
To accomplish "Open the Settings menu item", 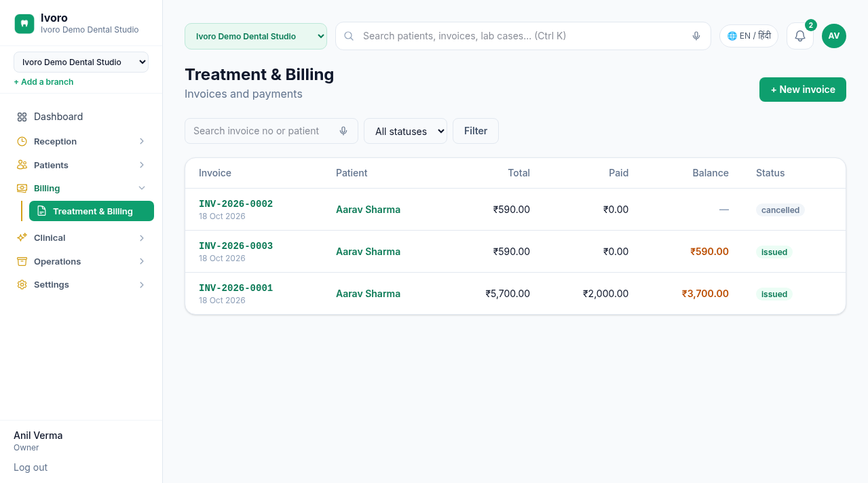I will point(81,284).
